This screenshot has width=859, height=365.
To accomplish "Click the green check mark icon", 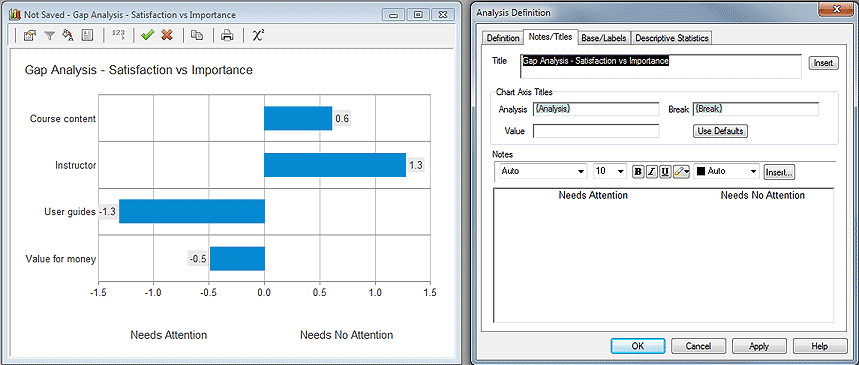I will pos(147,36).
